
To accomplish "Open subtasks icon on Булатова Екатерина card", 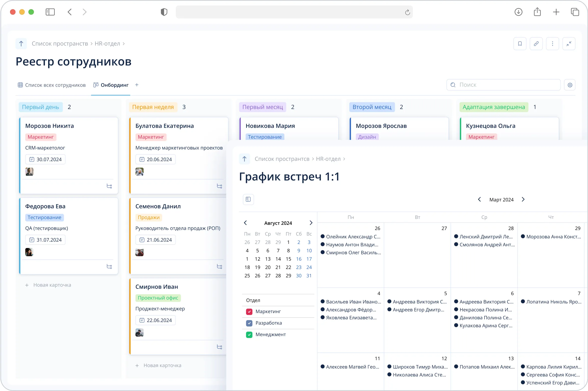I will click(x=219, y=186).
